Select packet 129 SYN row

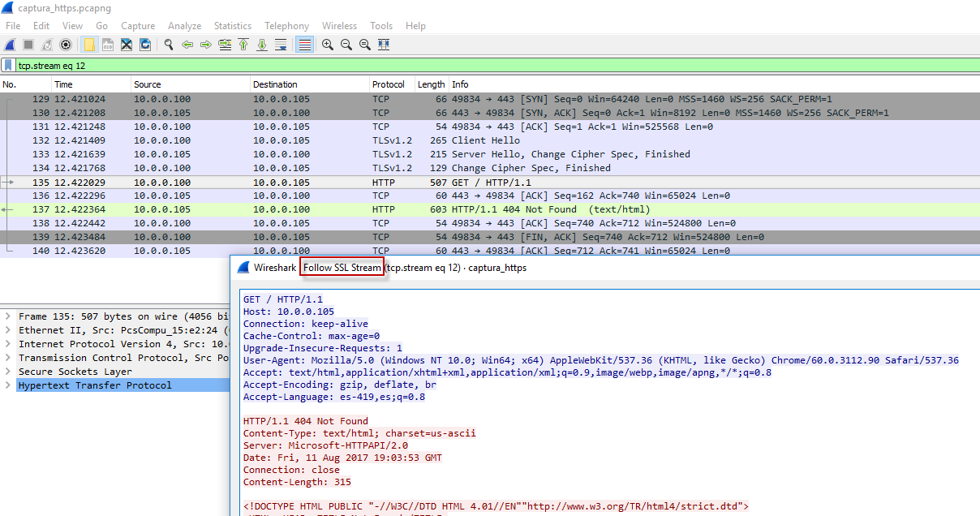coord(490,99)
